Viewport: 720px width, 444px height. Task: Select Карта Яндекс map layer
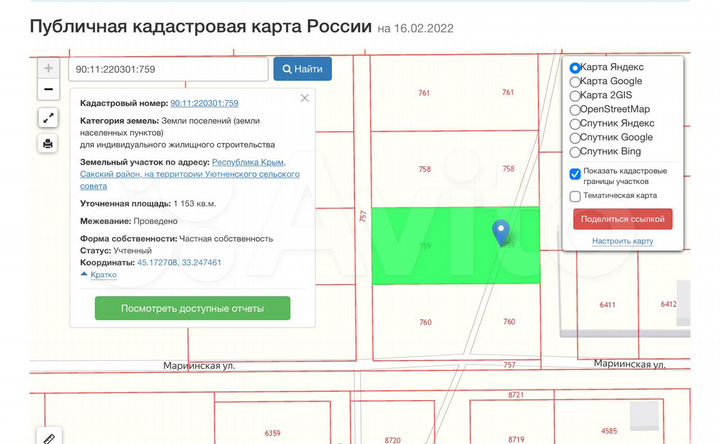pyautogui.click(x=575, y=68)
